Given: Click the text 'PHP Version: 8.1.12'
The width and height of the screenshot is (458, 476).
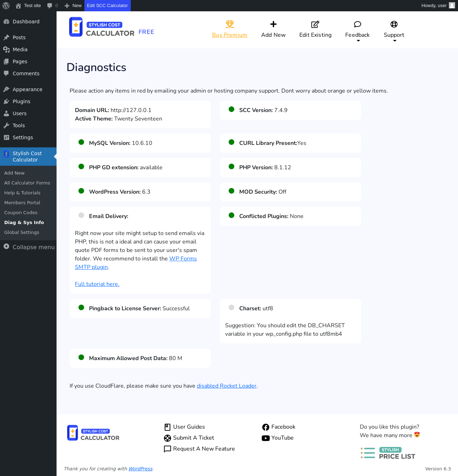Looking at the screenshot, I should click(265, 168).
